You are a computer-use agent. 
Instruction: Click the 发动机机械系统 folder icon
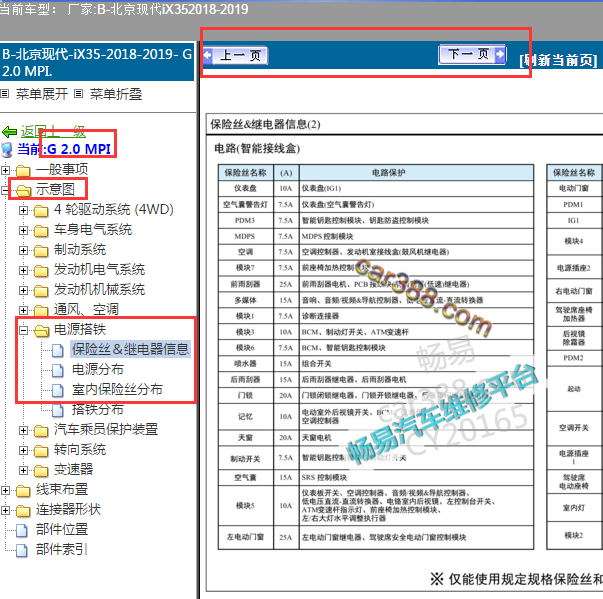pos(41,291)
